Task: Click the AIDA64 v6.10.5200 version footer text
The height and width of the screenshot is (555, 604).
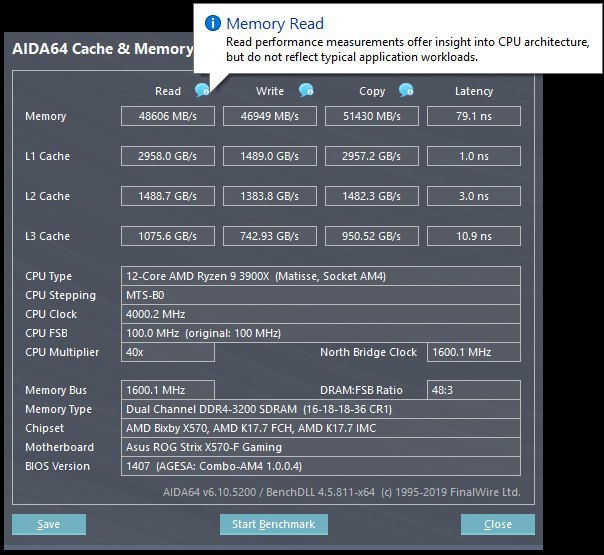Action: [342, 492]
